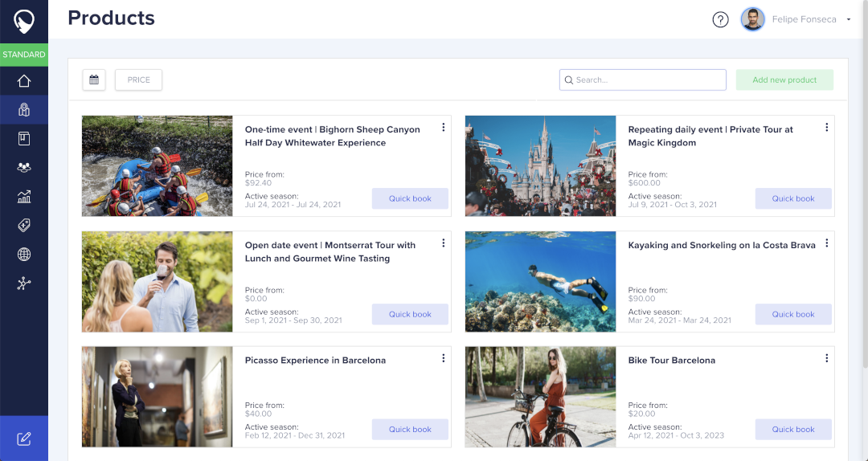
Task: Click the bookings book icon in sidebar
Action: (x=23, y=138)
